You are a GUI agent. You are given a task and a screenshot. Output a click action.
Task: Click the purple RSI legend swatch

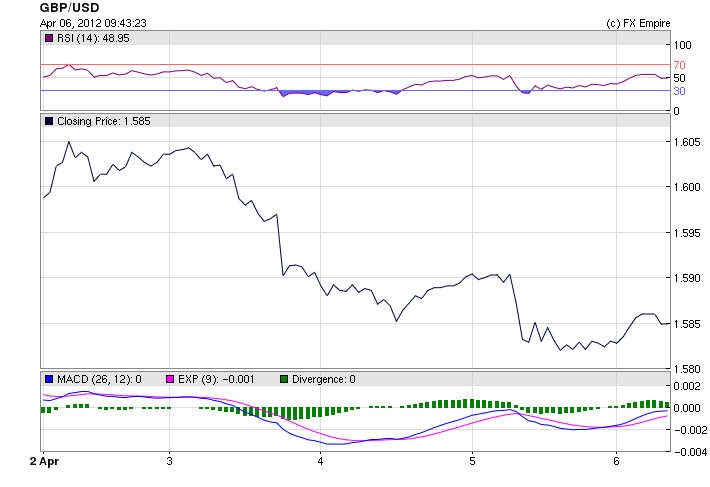[x=49, y=38]
